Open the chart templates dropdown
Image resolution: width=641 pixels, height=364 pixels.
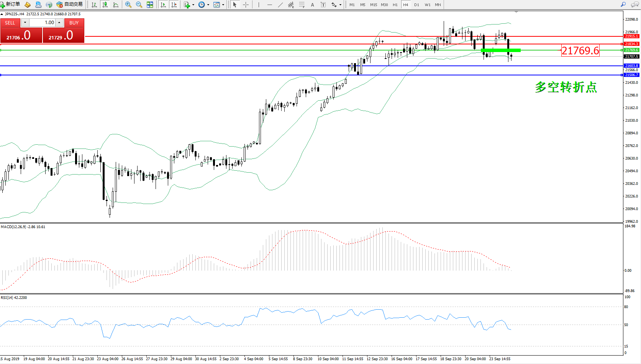pyautogui.click(x=223, y=5)
